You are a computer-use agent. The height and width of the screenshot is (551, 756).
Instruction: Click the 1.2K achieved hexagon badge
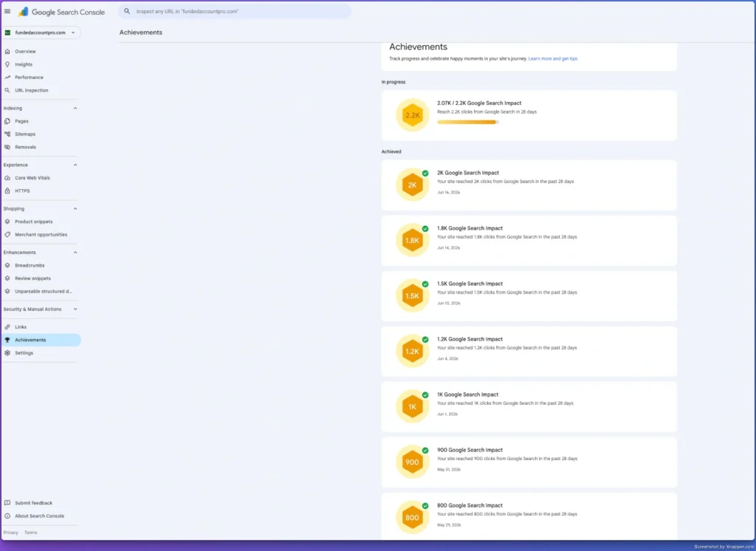412,352
